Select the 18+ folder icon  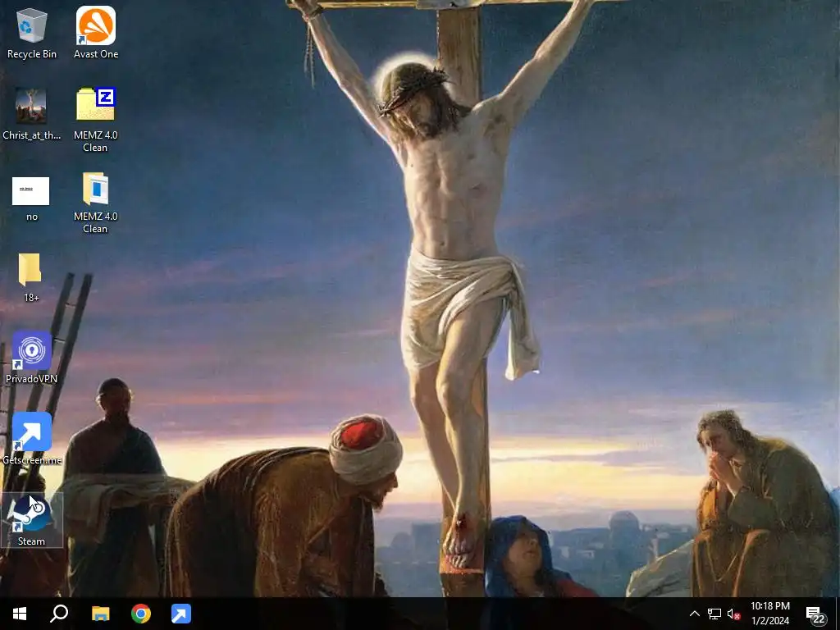click(31, 277)
